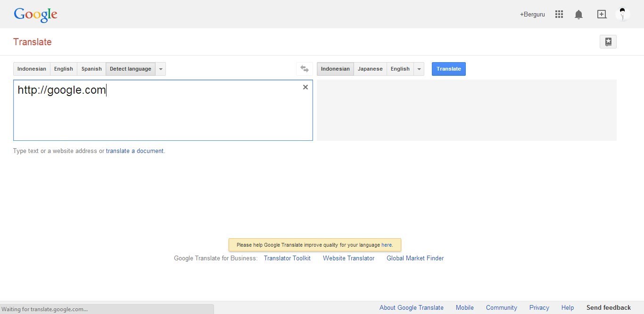Expand the target language dropdown arrow
The height and width of the screenshot is (314, 644).
coord(419,69)
